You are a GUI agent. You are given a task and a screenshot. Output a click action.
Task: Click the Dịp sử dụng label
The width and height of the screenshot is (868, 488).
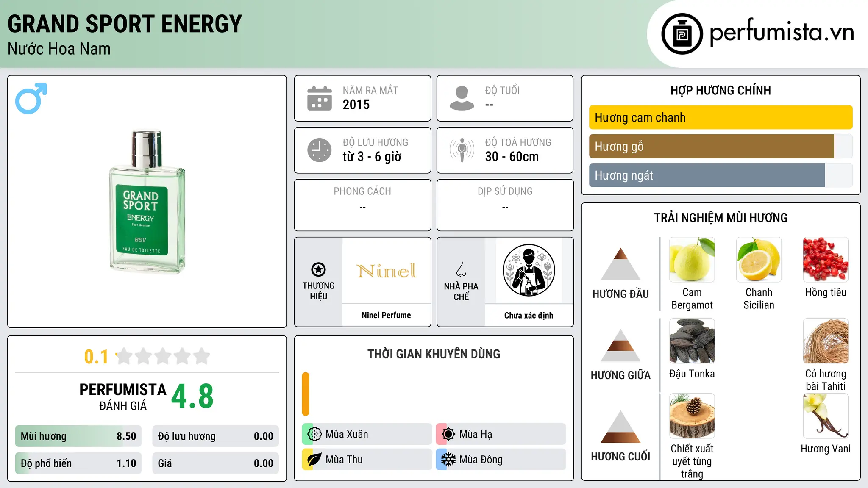[505, 191]
